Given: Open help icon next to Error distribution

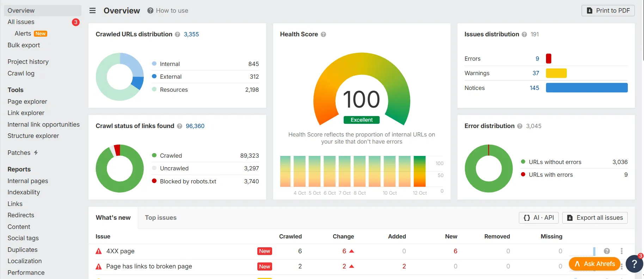Looking at the screenshot, I should pos(520,126).
